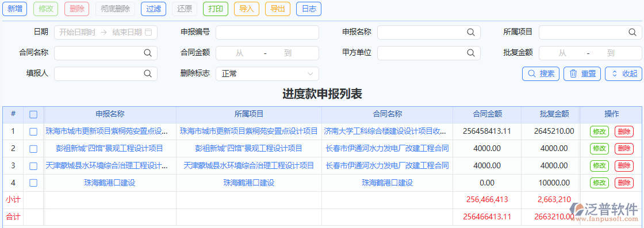Click the 新增 toolbar button
The height and width of the screenshot is (228, 644).
15,9
